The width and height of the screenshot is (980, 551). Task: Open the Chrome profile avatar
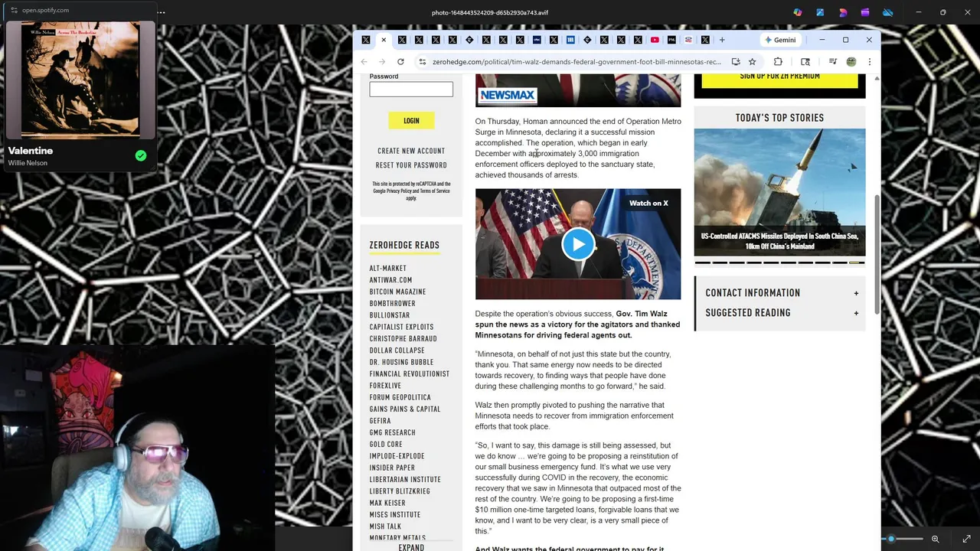851,62
